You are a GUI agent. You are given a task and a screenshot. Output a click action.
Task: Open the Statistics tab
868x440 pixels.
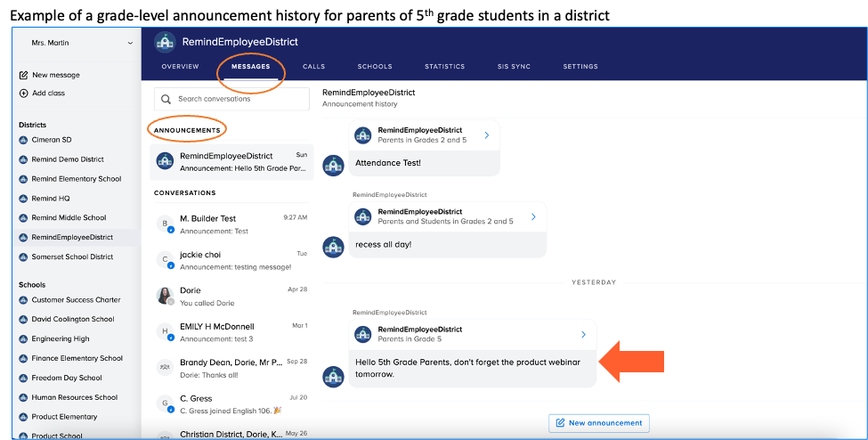[x=444, y=67]
